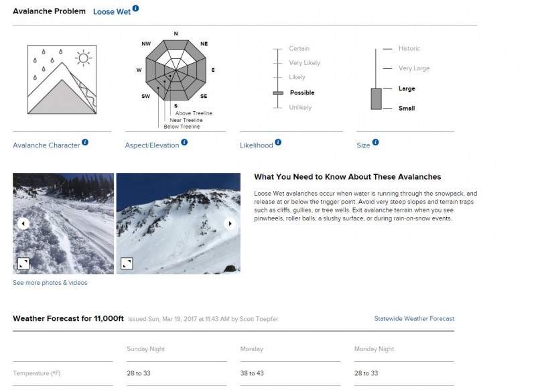
Task: Open the Statewide Weather Forecast link
Action: click(414, 318)
